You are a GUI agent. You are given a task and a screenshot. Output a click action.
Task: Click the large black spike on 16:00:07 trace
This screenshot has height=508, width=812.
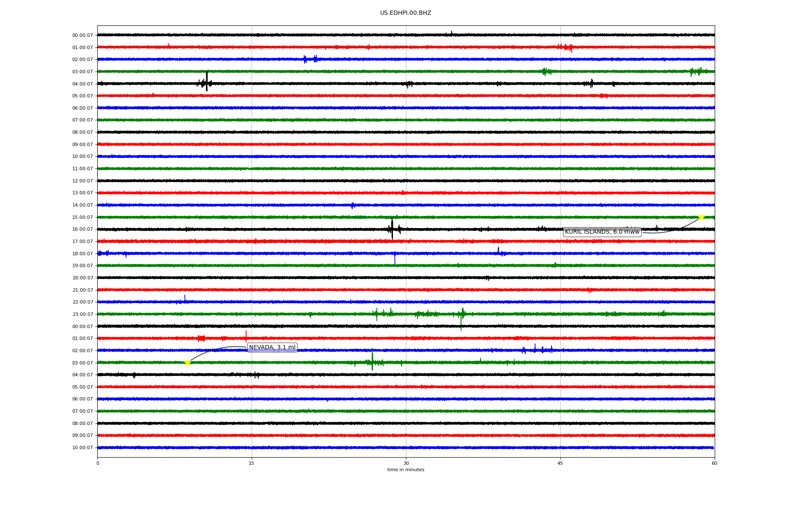coord(392,229)
